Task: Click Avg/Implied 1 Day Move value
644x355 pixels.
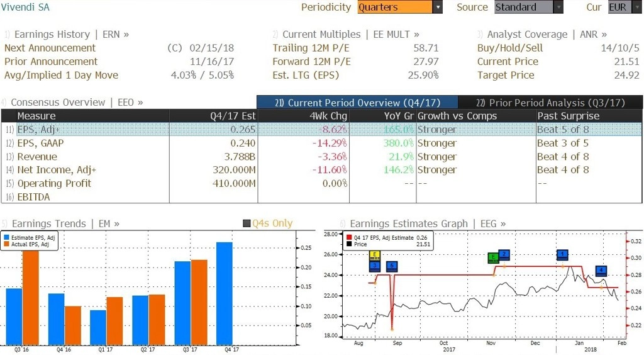Action: point(203,75)
